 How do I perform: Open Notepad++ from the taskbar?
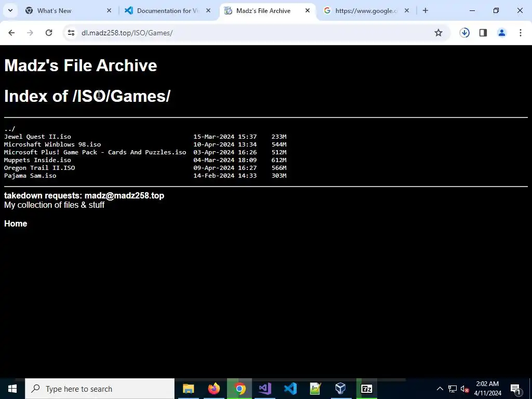click(x=315, y=389)
